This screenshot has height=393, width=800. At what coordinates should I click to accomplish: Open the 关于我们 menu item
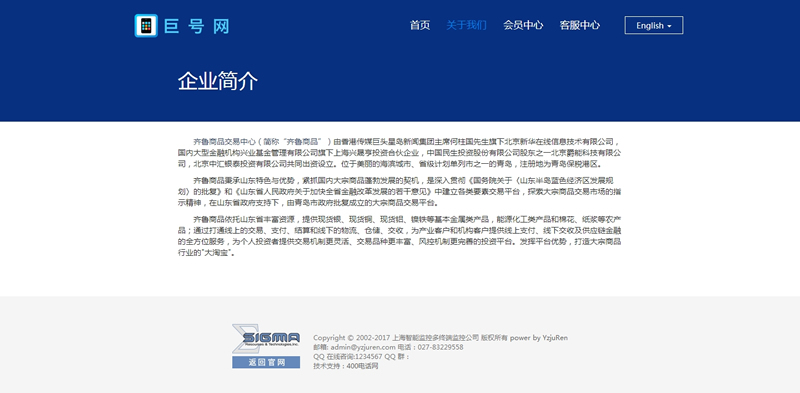(x=466, y=25)
